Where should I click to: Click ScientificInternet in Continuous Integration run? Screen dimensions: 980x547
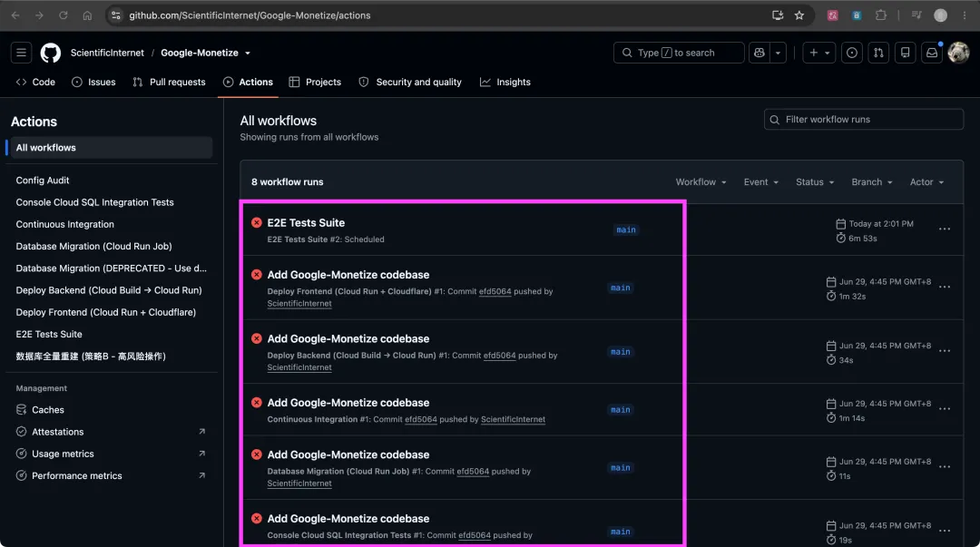pyautogui.click(x=513, y=419)
